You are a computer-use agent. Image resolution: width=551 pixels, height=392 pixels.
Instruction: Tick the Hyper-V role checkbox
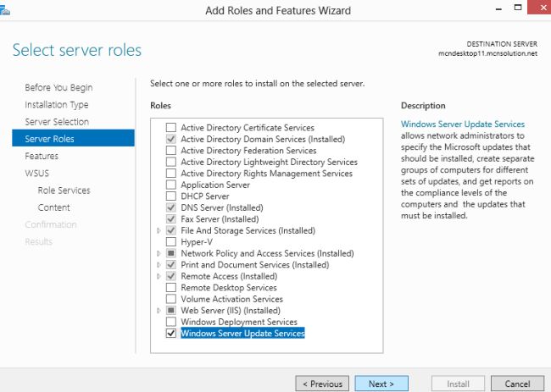171,242
